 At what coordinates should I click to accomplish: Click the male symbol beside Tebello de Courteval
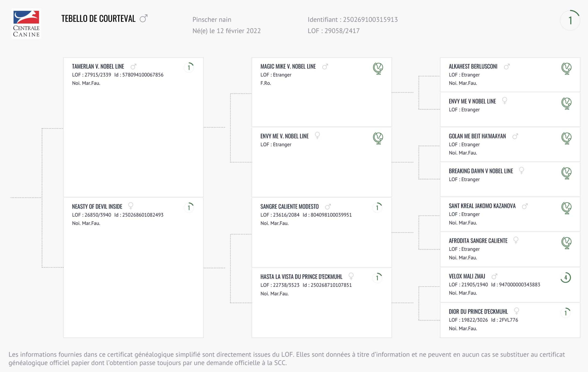tap(144, 19)
